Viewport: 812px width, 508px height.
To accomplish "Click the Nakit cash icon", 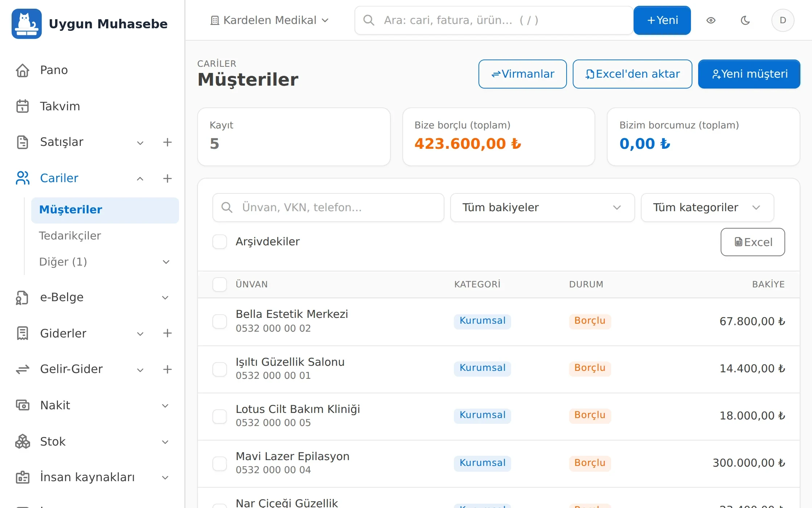I will 22,405.
